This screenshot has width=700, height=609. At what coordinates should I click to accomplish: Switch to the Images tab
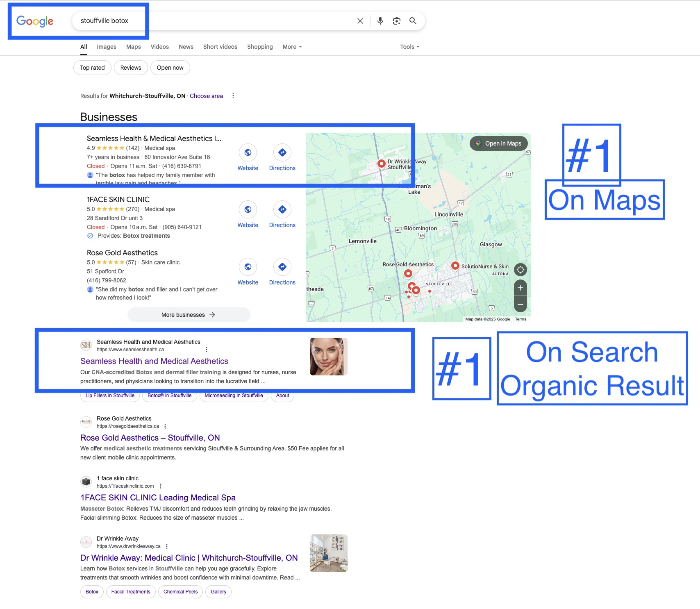click(x=107, y=47)
